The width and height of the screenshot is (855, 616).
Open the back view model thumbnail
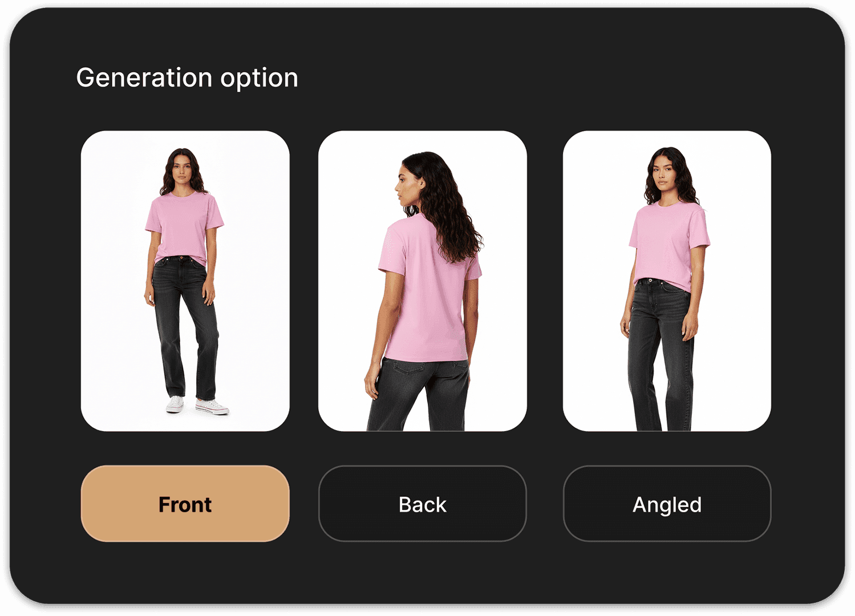coord(423,281)
